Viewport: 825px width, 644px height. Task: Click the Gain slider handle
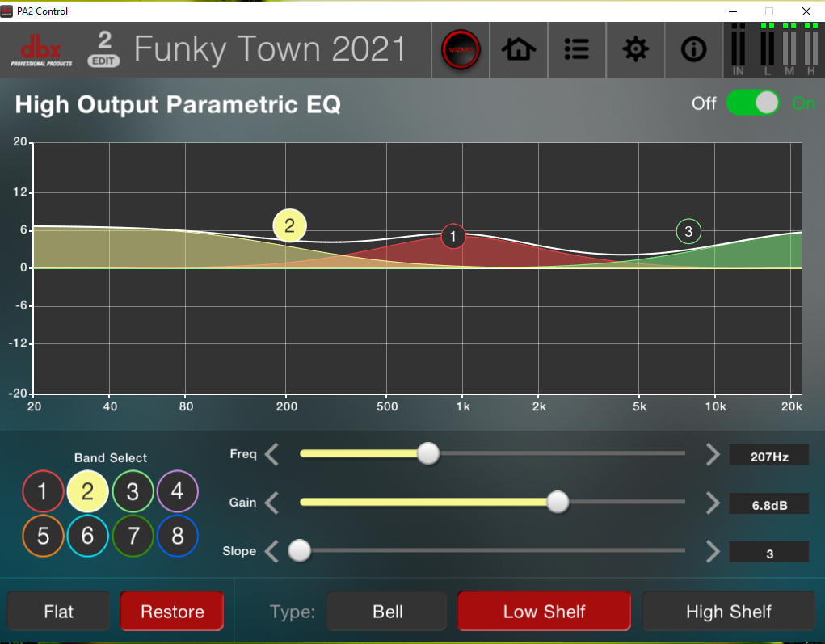tap(558, 503)
